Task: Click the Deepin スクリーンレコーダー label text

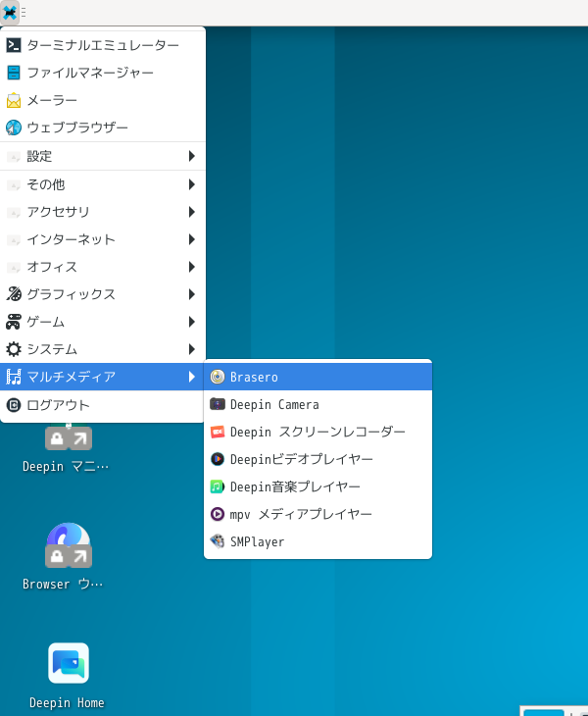Action: (318, 432)
